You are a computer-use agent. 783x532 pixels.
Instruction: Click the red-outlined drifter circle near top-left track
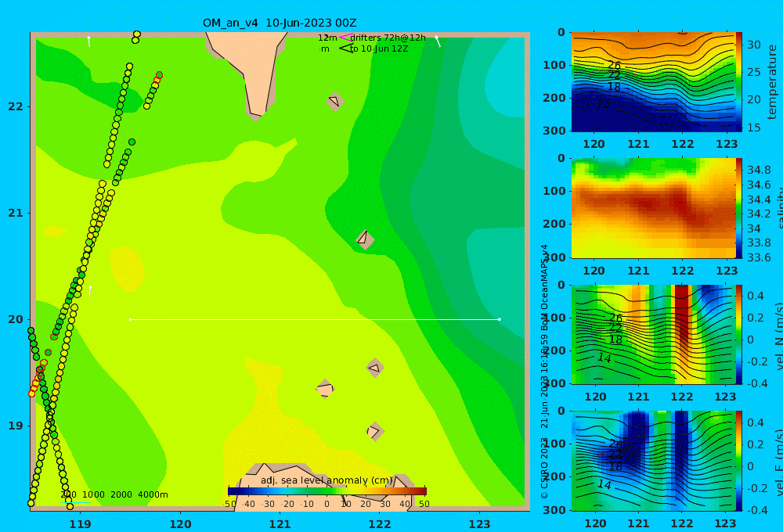pos(159,75)
